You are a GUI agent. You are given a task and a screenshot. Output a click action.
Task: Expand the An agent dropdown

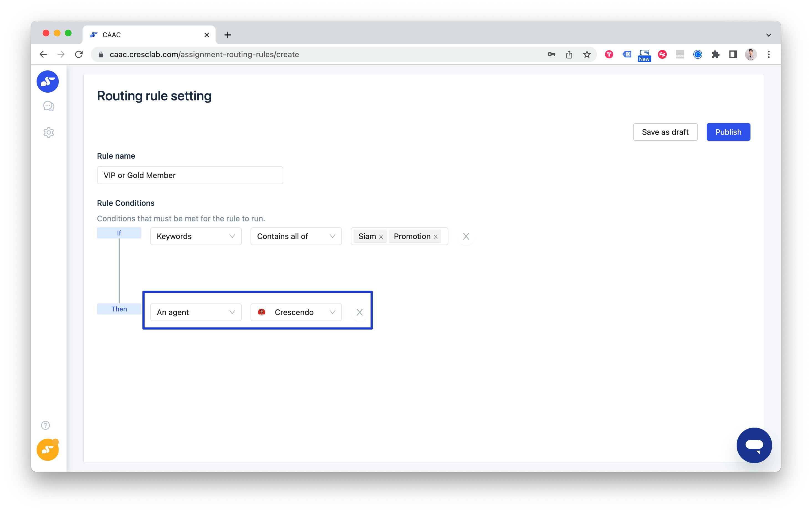point(196,312)
